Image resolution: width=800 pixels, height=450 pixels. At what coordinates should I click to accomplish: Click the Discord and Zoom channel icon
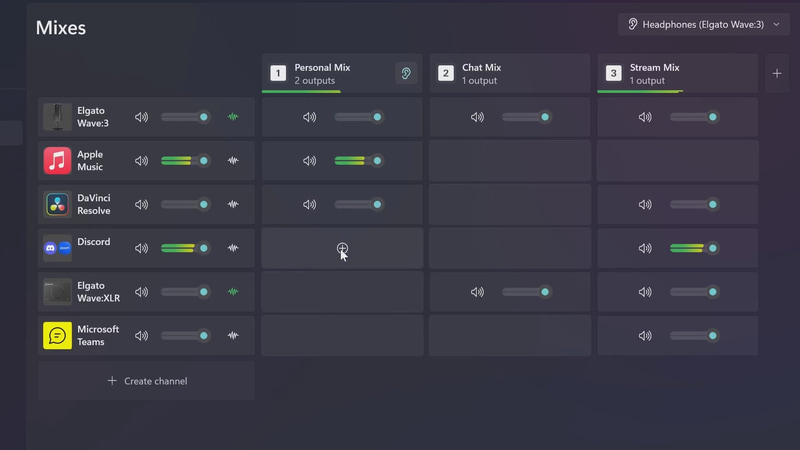pos(57,248)
